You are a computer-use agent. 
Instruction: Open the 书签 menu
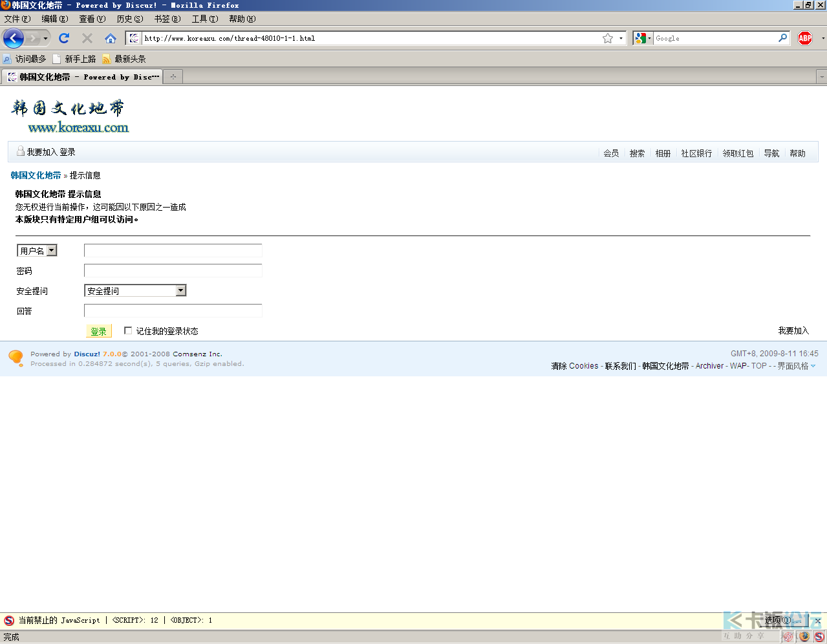(x=167, y=19)
